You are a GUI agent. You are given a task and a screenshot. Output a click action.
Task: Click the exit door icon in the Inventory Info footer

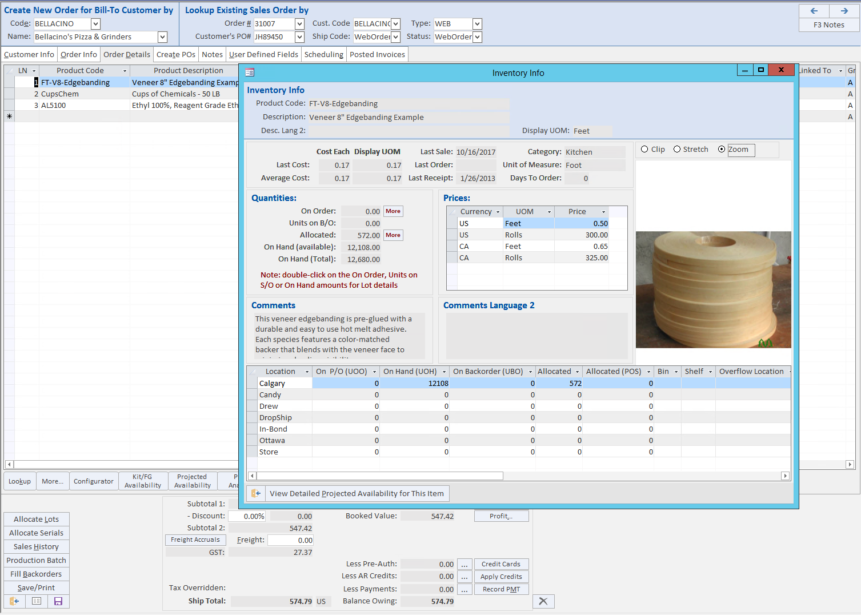(255, 493)
